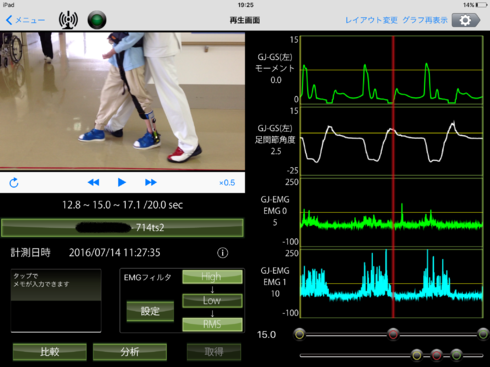Select the yellow knob on lower slider

[417, 355]
